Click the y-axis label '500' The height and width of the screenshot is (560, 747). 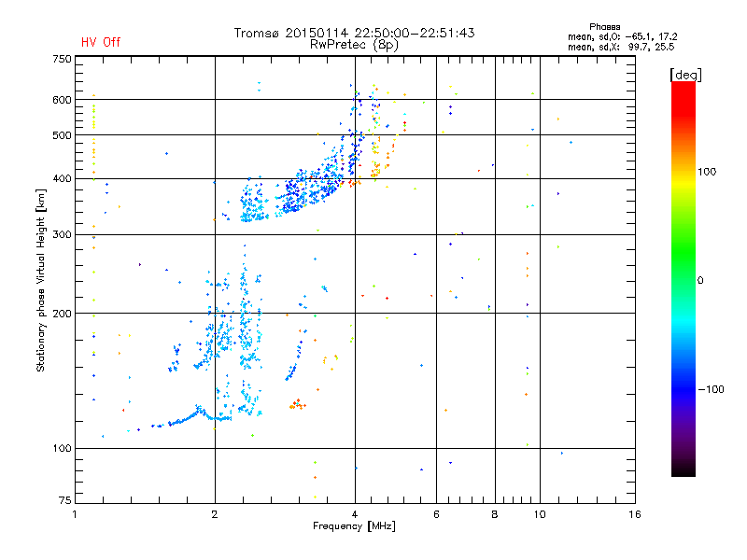[x=62, y=135]
